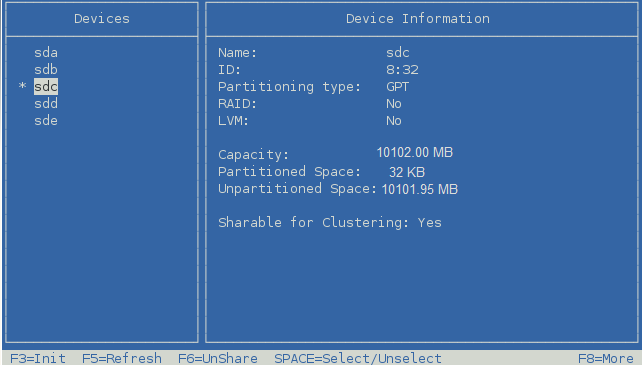Click the Devices panel header

click(102, 19)
